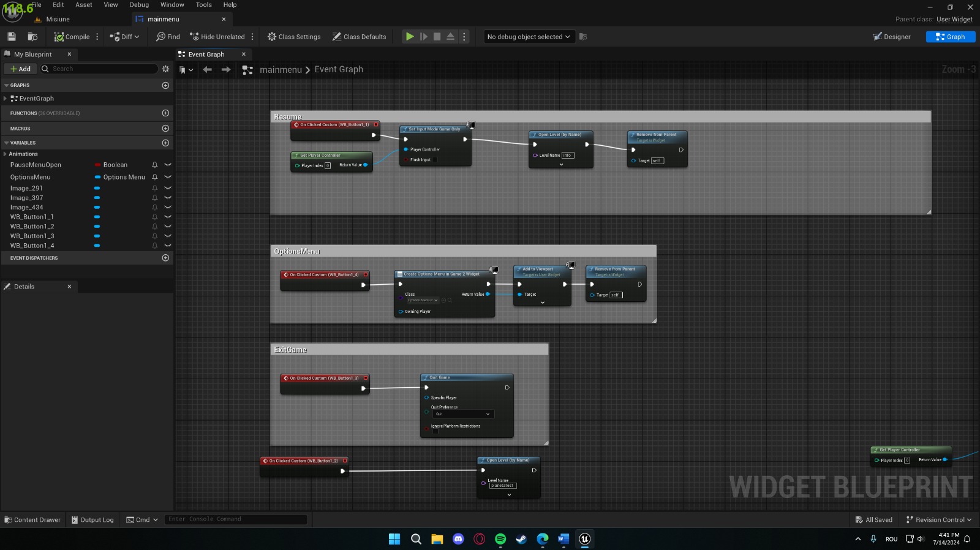Click the Stop simulation button
This screenshot has width=980, height=550.
point(437,37)
